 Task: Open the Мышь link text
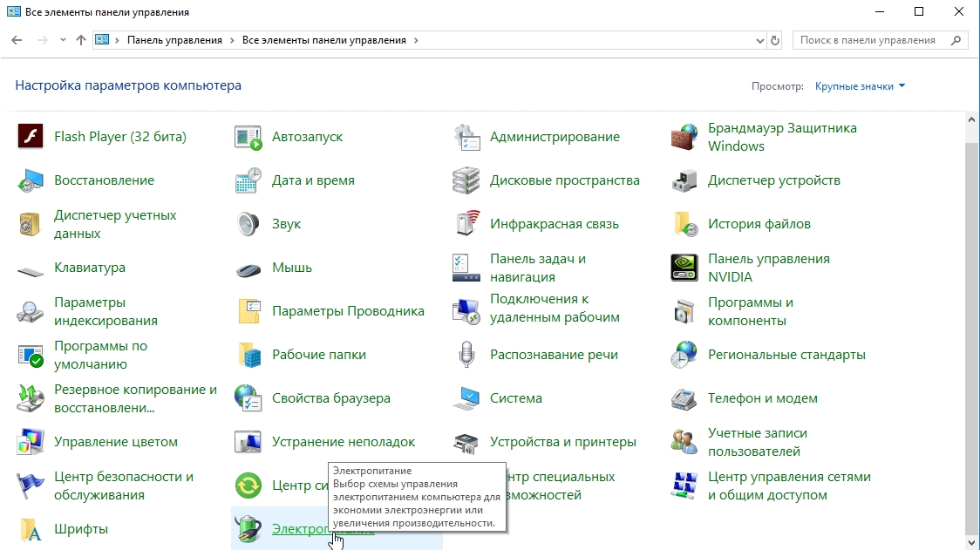coord(292,268)
